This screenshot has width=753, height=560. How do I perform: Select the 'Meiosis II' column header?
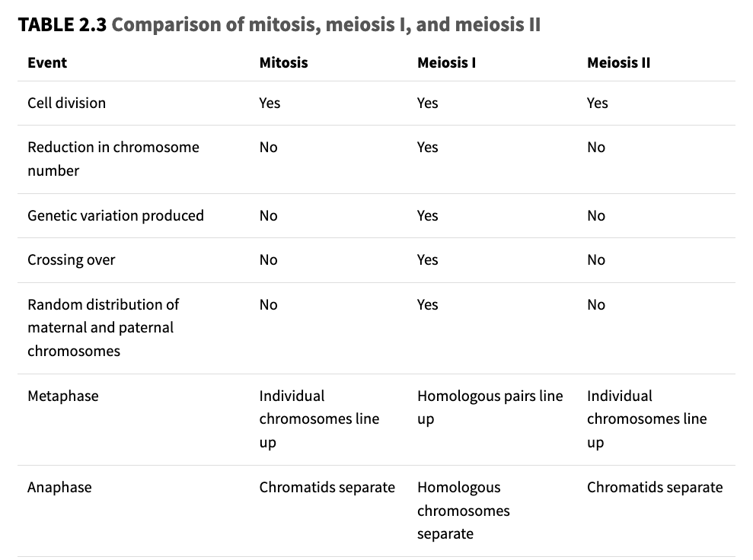click(618, 62)
